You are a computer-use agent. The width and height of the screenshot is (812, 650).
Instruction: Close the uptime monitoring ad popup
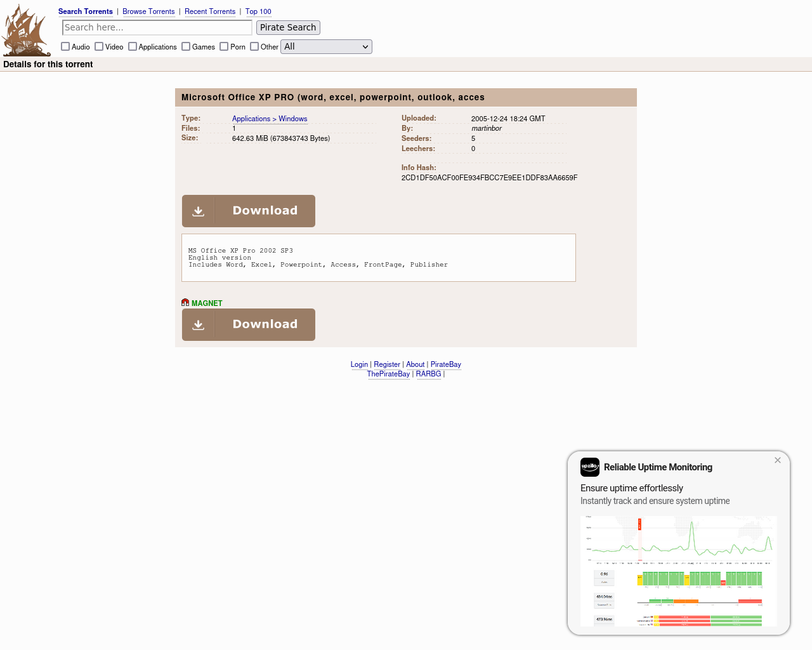point(778,460)
